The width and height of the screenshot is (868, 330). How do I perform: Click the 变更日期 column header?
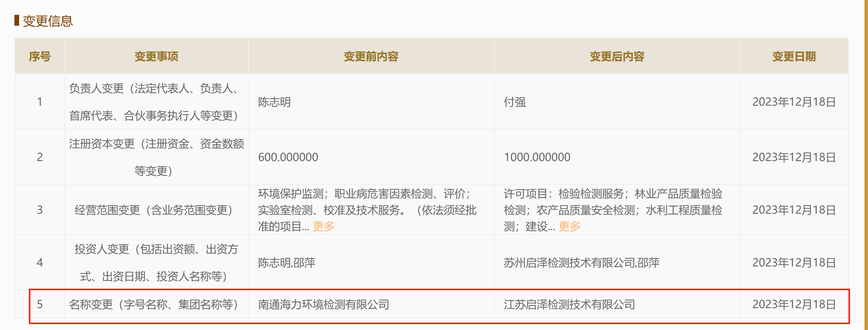[x=794, y=57]
